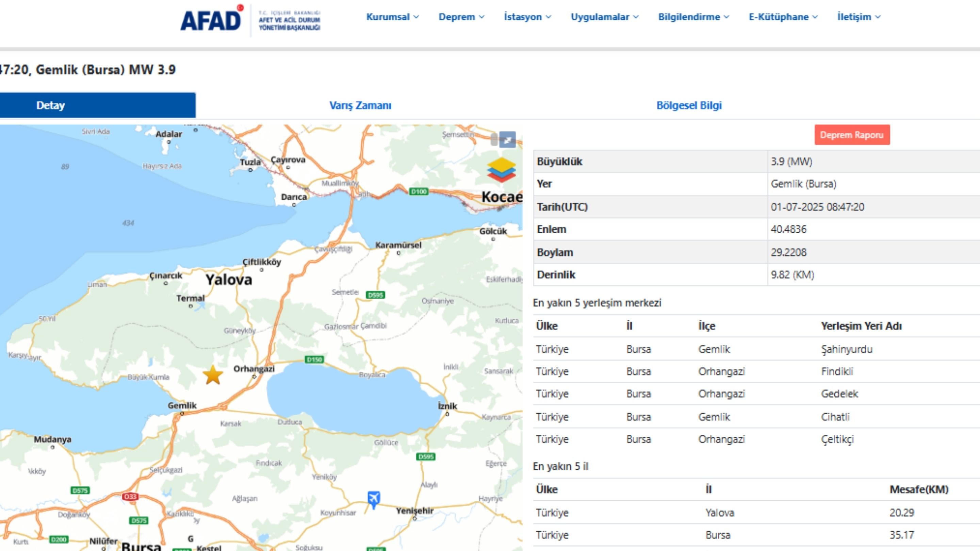The width and height of the screenshot is (980, 551).
Task: Click the date value 01-07-2025 08:47:20
Action: 817,207
